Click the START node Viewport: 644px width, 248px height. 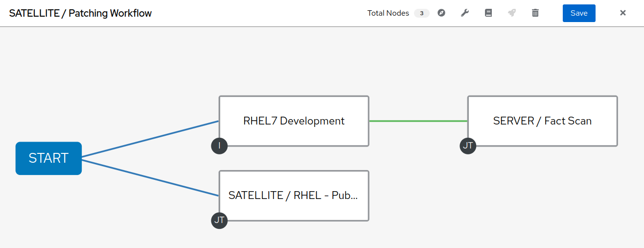coord(48,158)
